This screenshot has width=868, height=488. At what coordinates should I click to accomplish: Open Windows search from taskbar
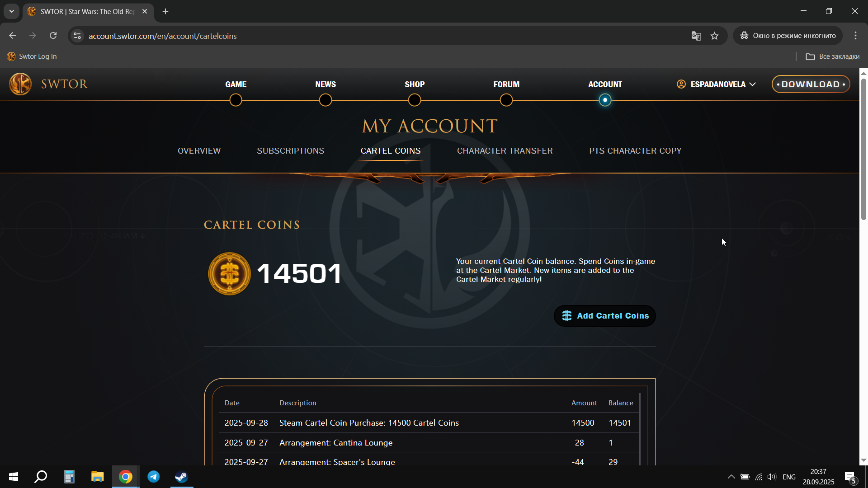pyautogui.click(x=41, y=477)
